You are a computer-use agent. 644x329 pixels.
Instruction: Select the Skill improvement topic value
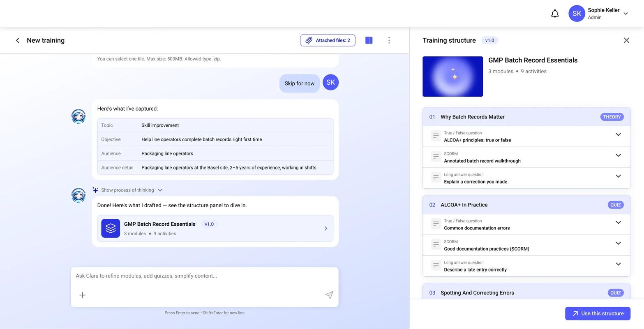(160, 125)
